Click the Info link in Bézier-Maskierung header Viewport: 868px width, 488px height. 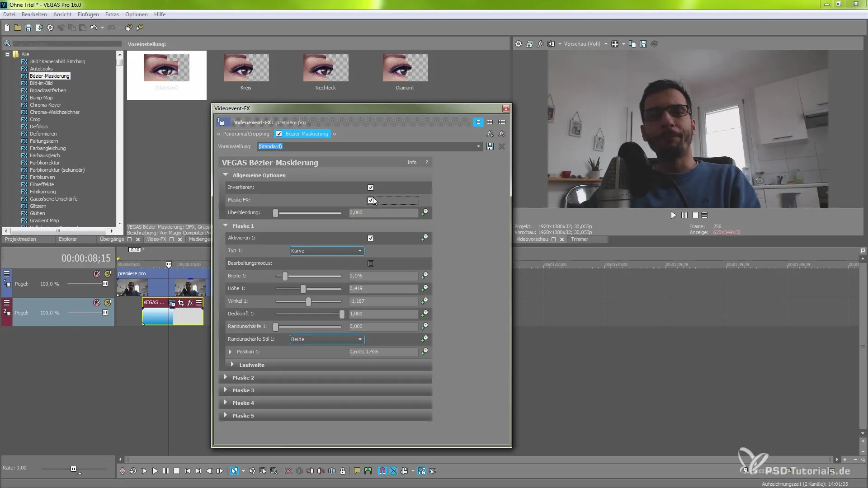tap(412, 162)
